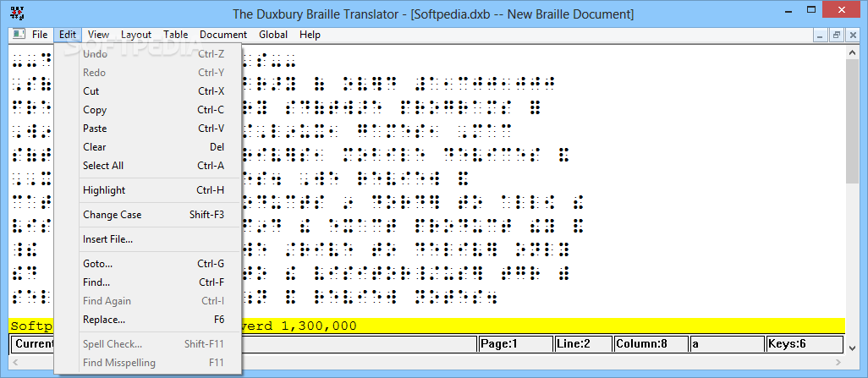
Task: Open the Document menu
Action: (223, 35)
